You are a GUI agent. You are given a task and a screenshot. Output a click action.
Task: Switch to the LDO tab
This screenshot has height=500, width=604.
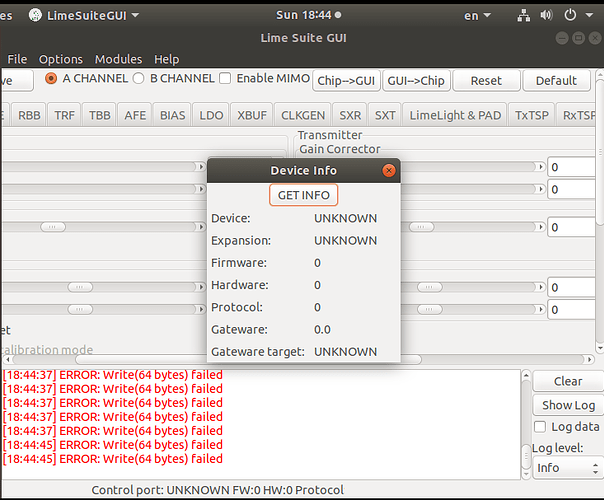pyautogui.click(x=211, y=115)
